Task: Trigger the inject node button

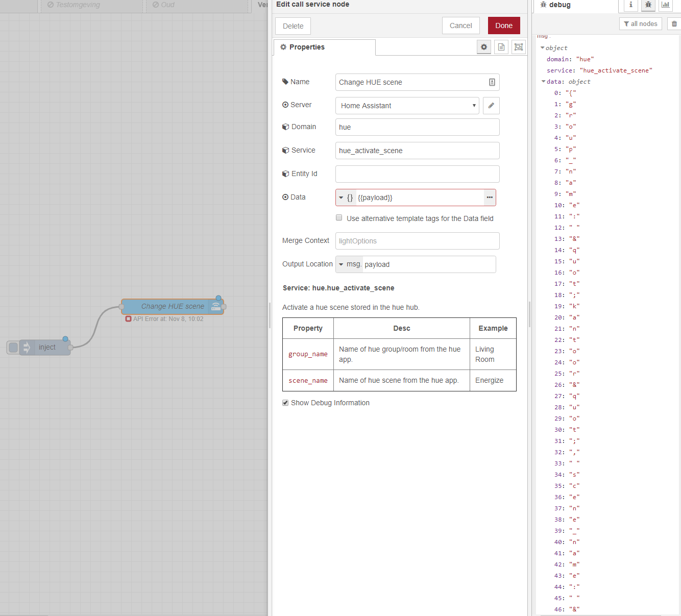Action: tap(13, 348)
